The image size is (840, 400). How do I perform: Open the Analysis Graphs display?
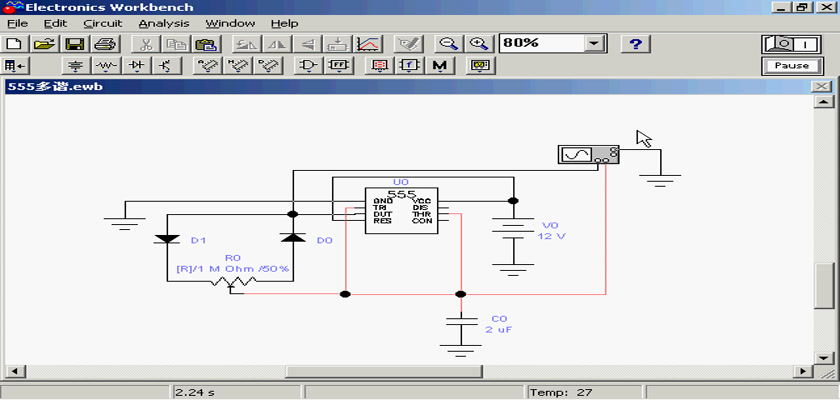368,44
